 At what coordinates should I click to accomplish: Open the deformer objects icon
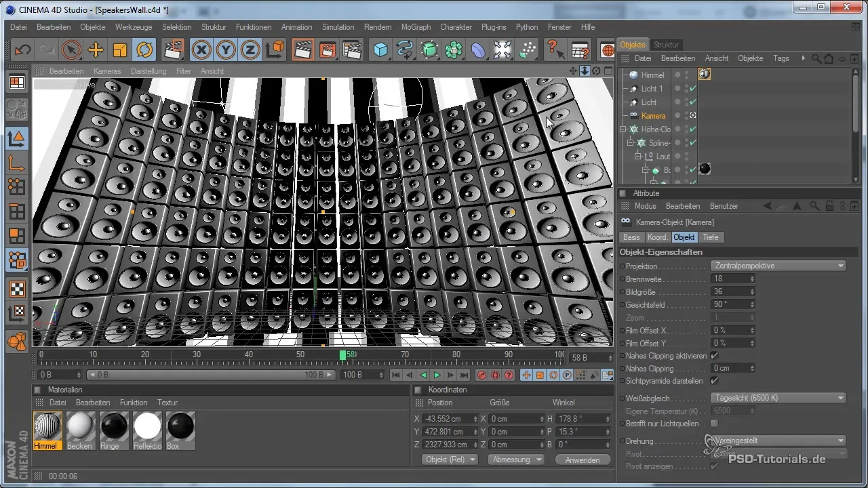tap(478, 50)
